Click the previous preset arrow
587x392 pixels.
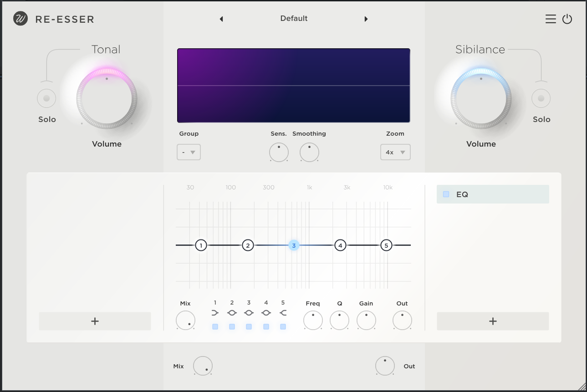(221, 19)
